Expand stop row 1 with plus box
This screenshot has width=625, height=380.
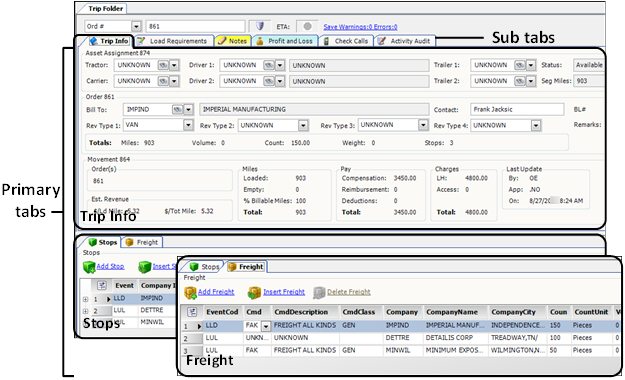click(85, 299)
